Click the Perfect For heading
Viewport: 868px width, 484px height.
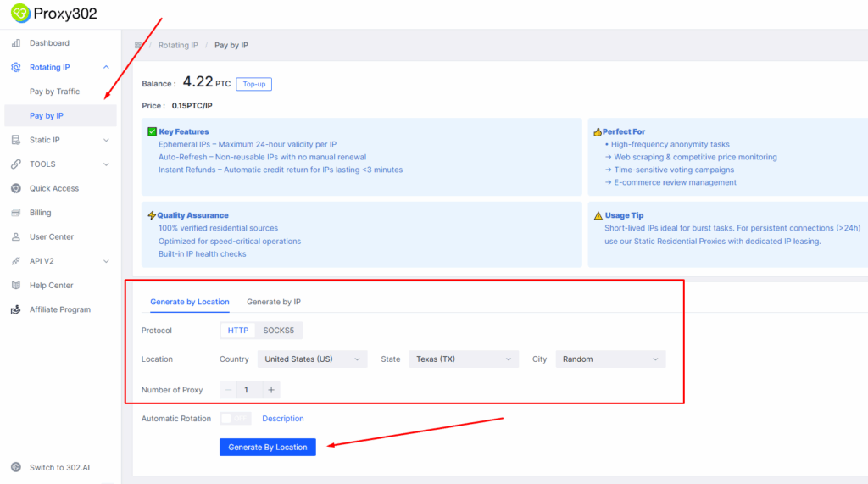624,131
